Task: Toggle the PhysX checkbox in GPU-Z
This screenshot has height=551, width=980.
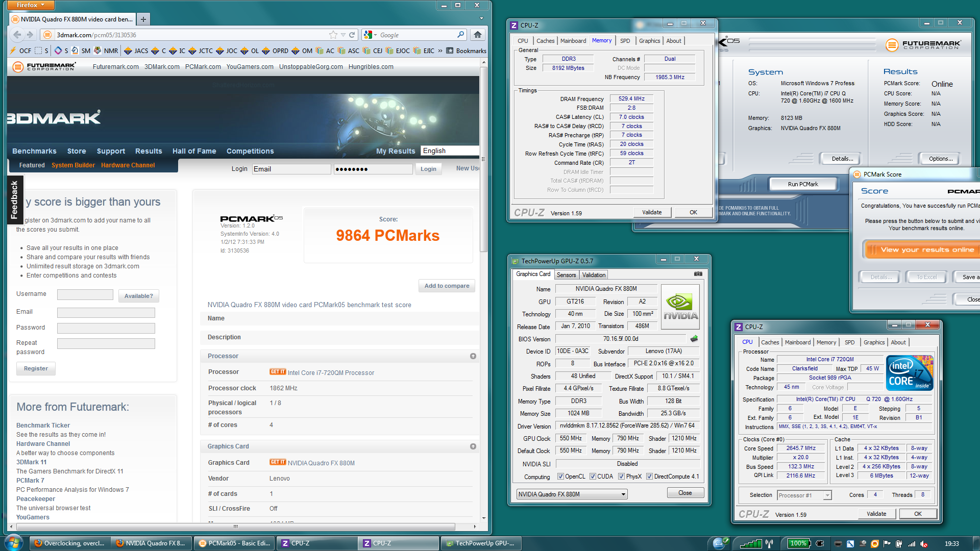Action: pyautogui.click(x=621, y=477)
